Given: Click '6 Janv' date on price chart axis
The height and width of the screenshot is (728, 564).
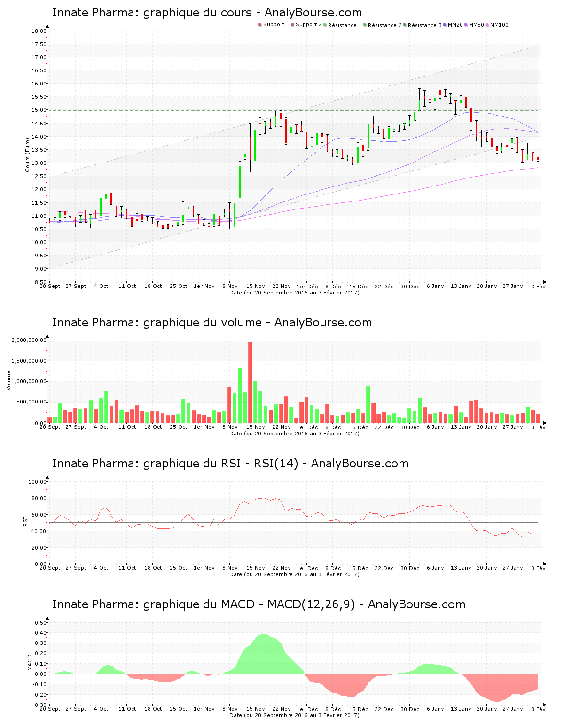Looking at the screenshot, I should click(x=435, y=286).
